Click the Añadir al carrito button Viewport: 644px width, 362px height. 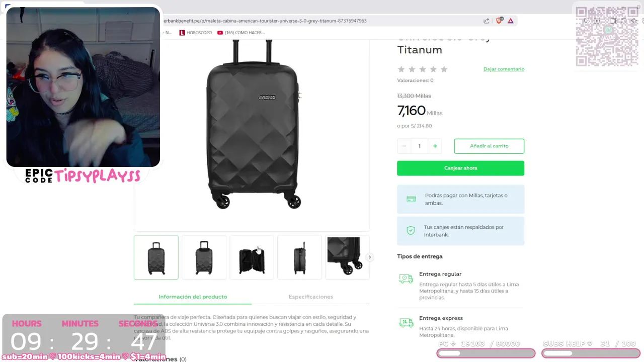click(489, 146)
